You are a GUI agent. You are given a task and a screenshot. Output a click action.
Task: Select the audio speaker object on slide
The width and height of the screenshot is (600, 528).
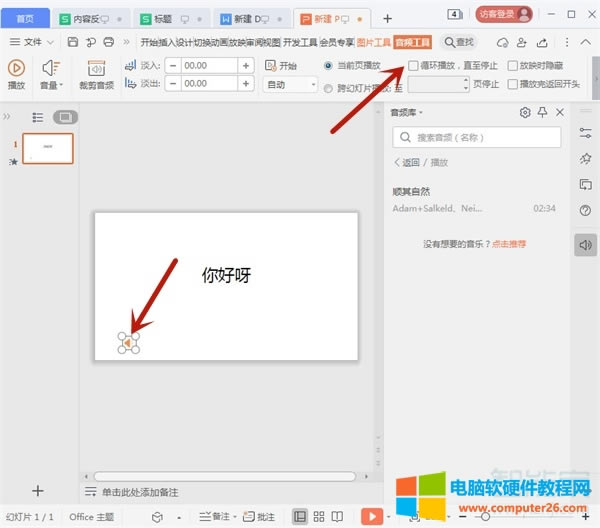tap(128, 343)
